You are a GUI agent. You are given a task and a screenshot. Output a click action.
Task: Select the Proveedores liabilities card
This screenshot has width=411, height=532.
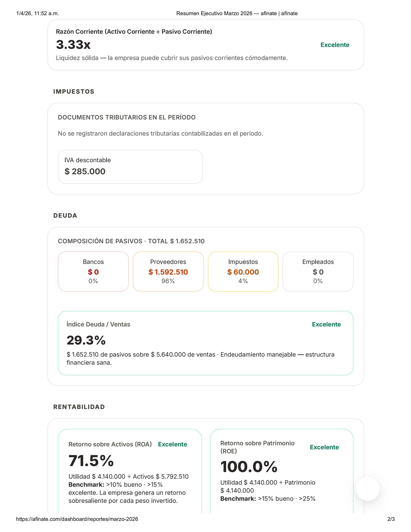point(168,271)
